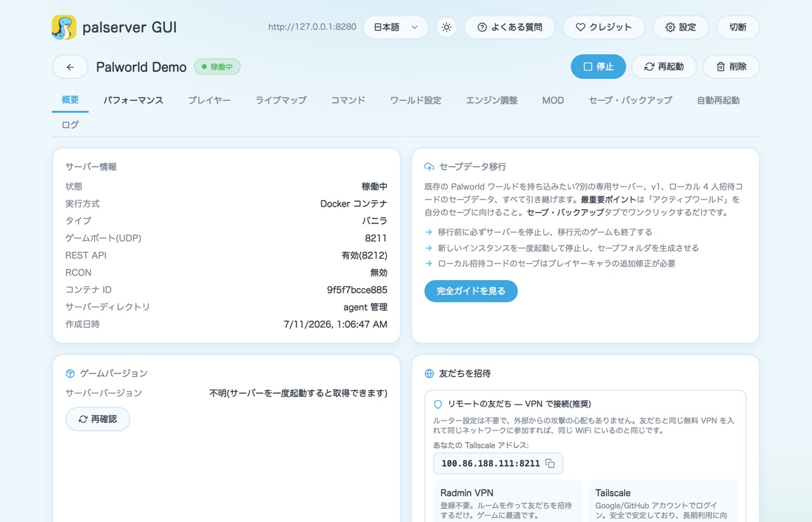
Task: Click the container ID 9f5f7bcce885
Action: pyautogui.click(x=357, y=290)
